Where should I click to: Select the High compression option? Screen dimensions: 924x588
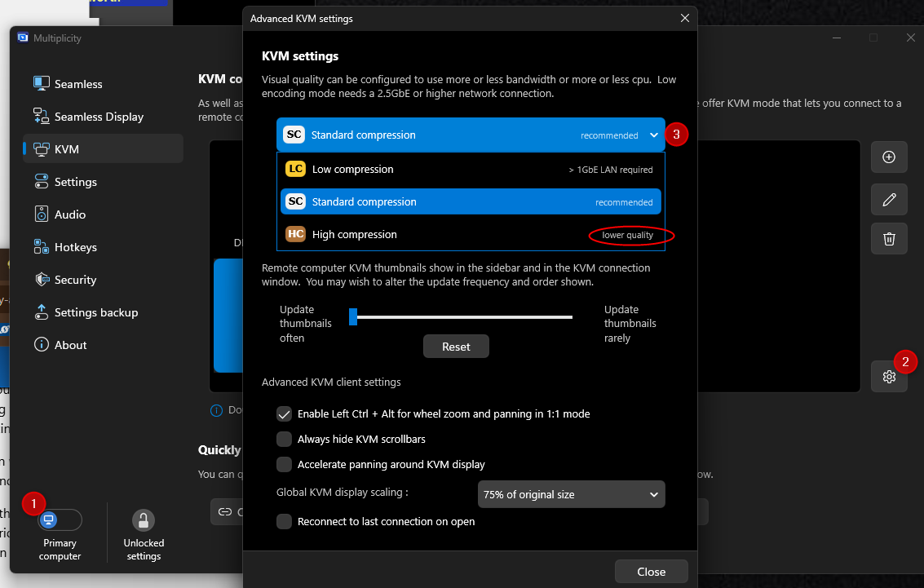471,235
